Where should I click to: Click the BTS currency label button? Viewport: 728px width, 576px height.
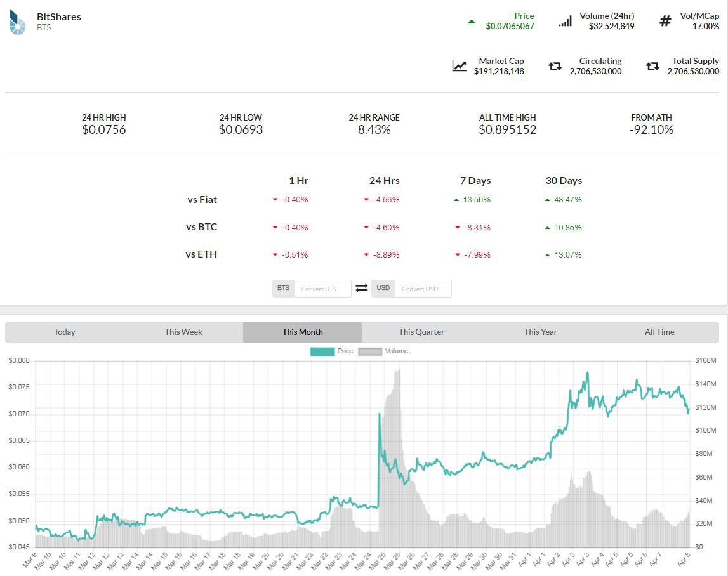283,288
